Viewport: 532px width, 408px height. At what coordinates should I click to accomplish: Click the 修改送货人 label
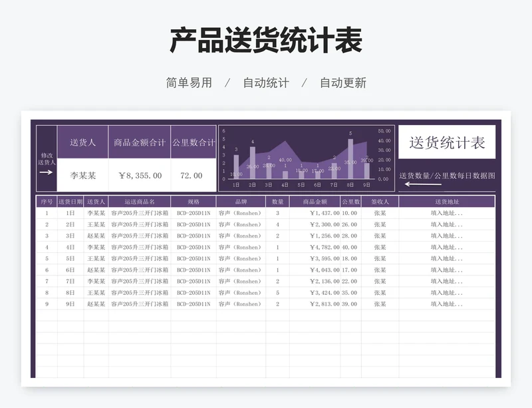pos(47,158)
